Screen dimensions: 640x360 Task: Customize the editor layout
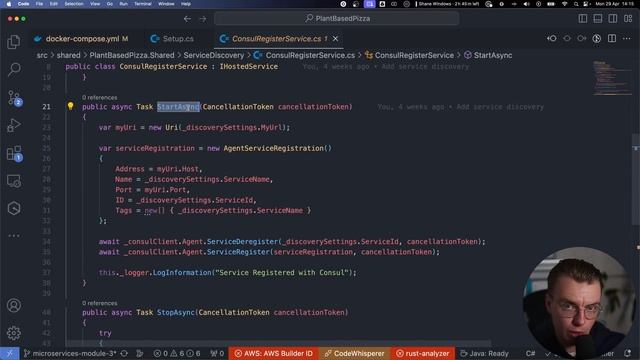[628, 19]
